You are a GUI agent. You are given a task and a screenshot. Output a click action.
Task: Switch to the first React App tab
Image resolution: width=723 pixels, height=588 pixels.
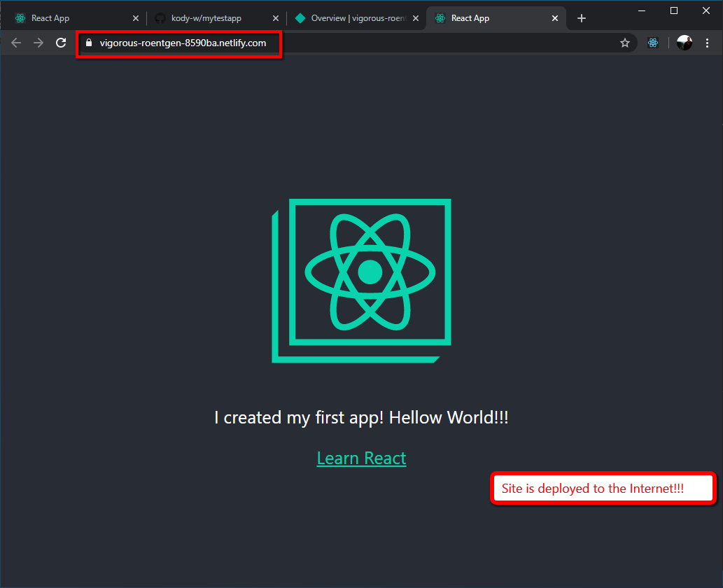(x=76, y=18)
